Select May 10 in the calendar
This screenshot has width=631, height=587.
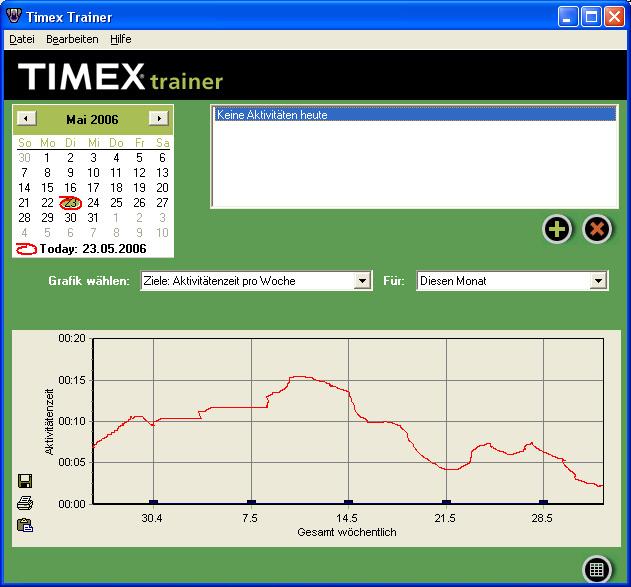93,173
